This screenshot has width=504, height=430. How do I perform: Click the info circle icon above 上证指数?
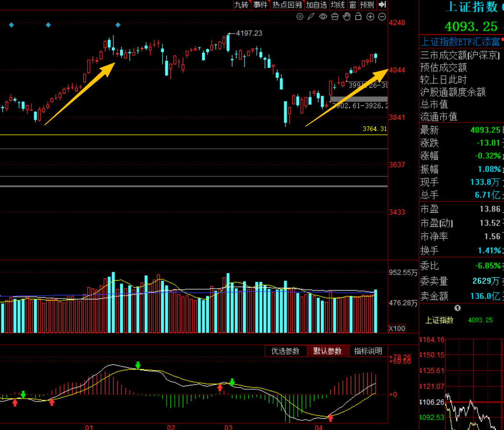pos(457,308)
